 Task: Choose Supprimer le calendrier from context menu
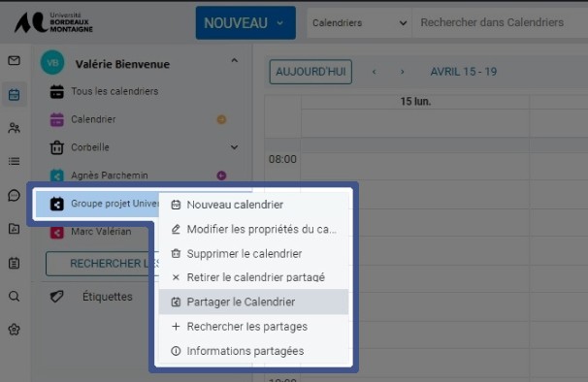[x=254, y=254]
